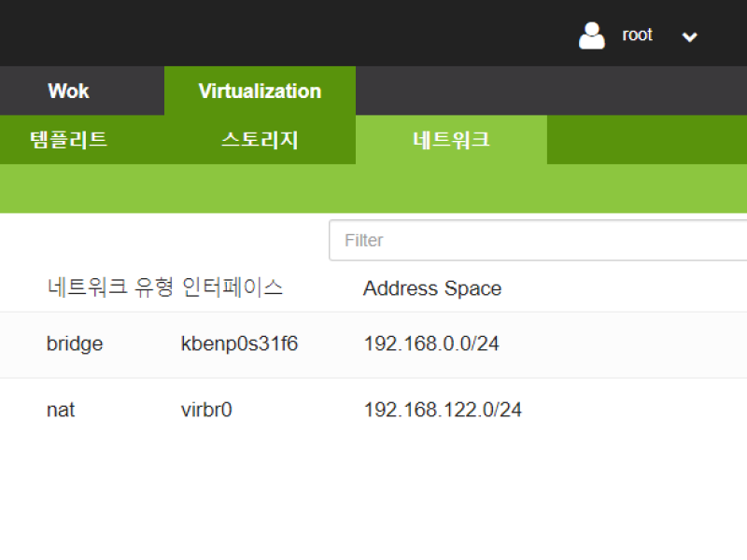The height and width of the screenshot is (560, 747).
Task: Select the 192.168.122.0/24 address cell
Action: click(443, 410)
